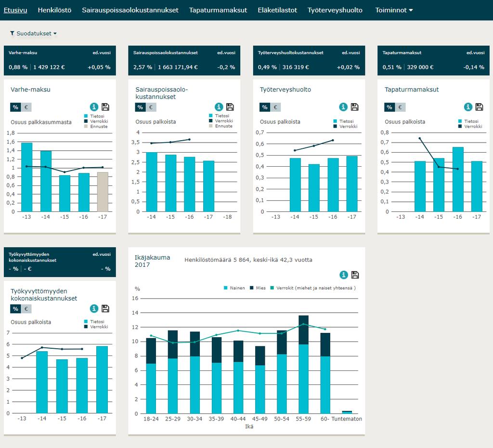Click the Työterveyshuoltokustannukset summary tile
This screenshot has width=493, height=448.
coord(309,60)
